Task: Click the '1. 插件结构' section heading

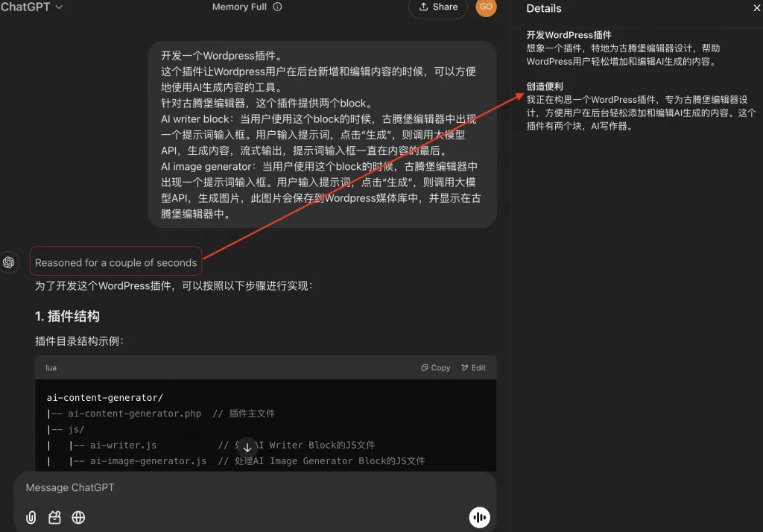Action: click(x=67, y=316)
